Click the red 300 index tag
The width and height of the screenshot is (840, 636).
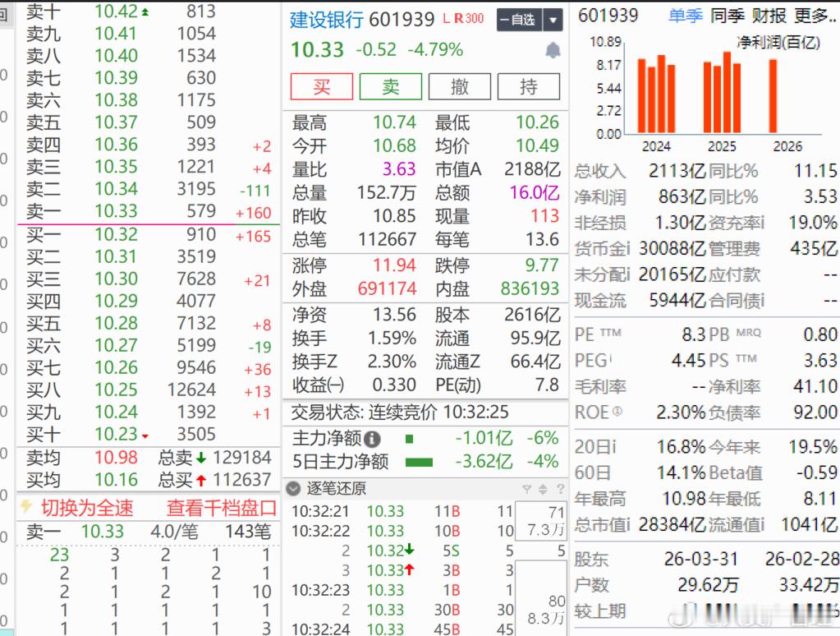[x=474, y=19]
